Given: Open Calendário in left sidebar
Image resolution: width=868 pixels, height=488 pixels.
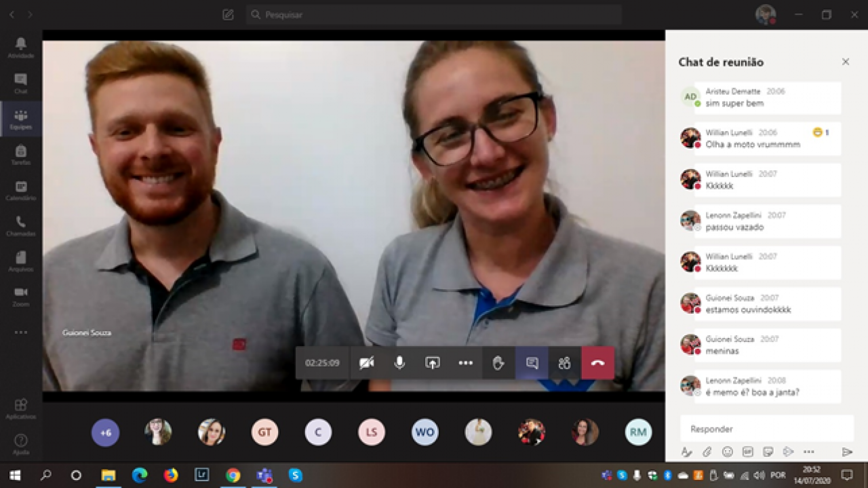Looking at the screenshot, I should point(21,191).
